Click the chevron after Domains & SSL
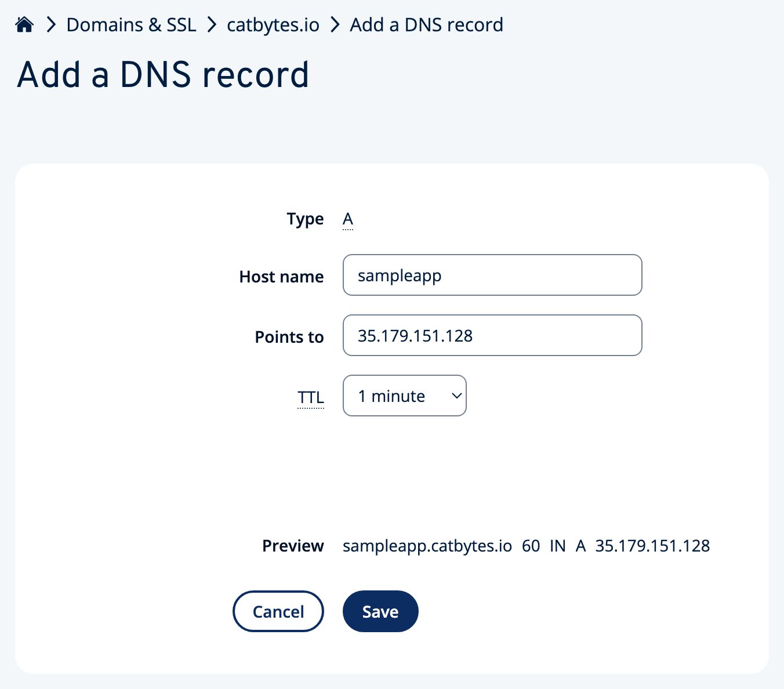Screen dimensions: 784x689 (212, 25)
